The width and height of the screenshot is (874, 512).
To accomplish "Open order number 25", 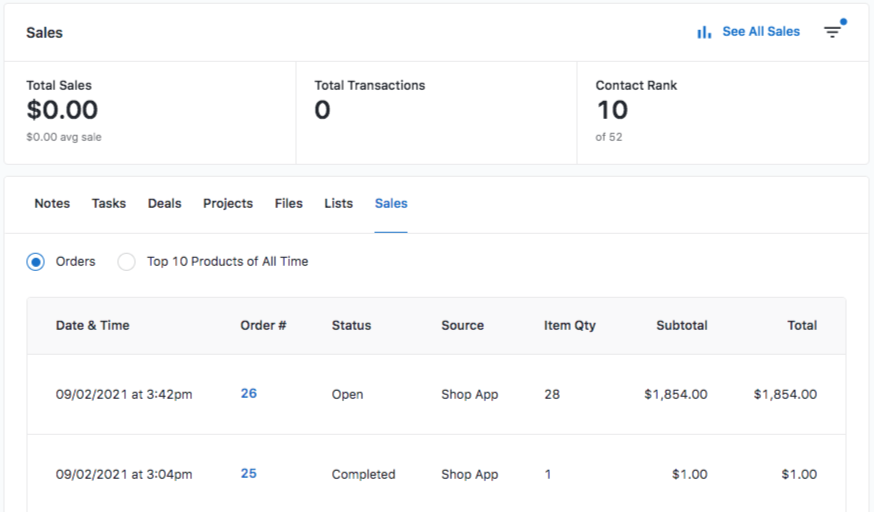I will [249, 473].
